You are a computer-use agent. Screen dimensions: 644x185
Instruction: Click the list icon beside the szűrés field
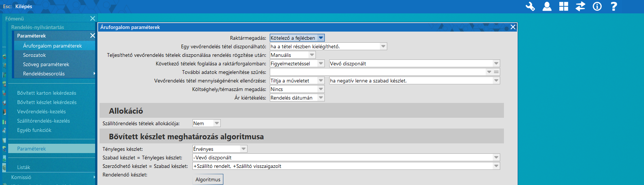tap(496, 72)
